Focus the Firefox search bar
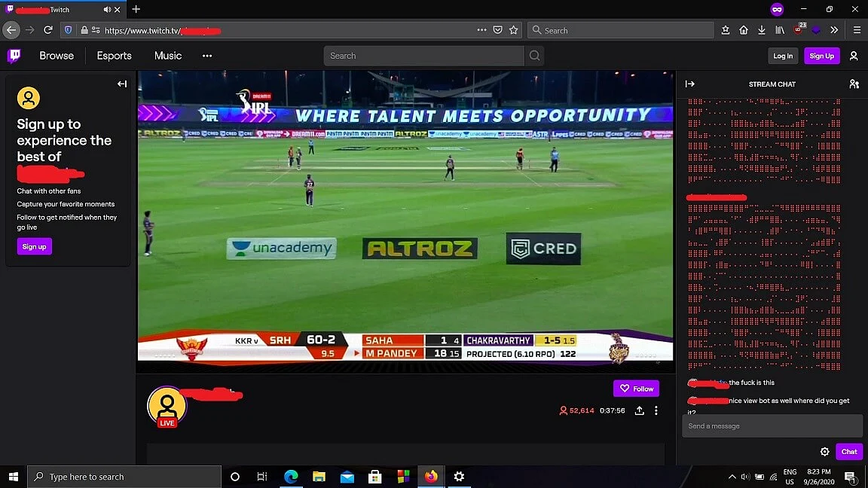 click(621, 30)
